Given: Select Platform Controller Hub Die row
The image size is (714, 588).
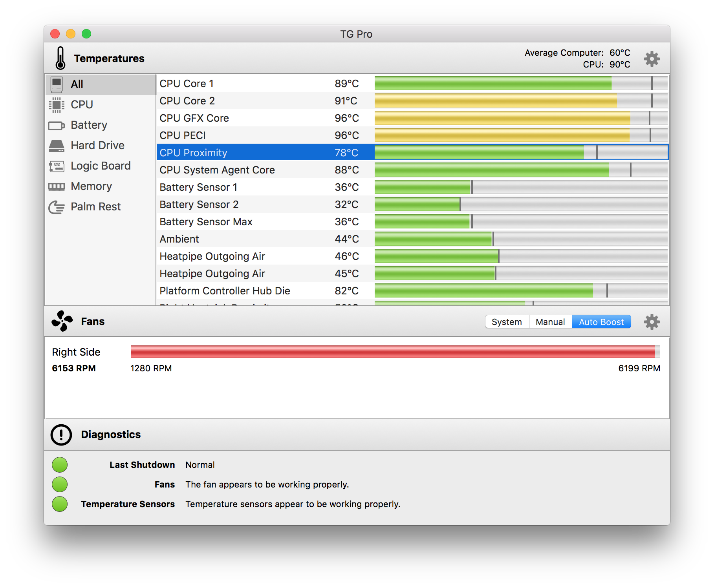Looking at the screenshot, I should coord(412,290).
